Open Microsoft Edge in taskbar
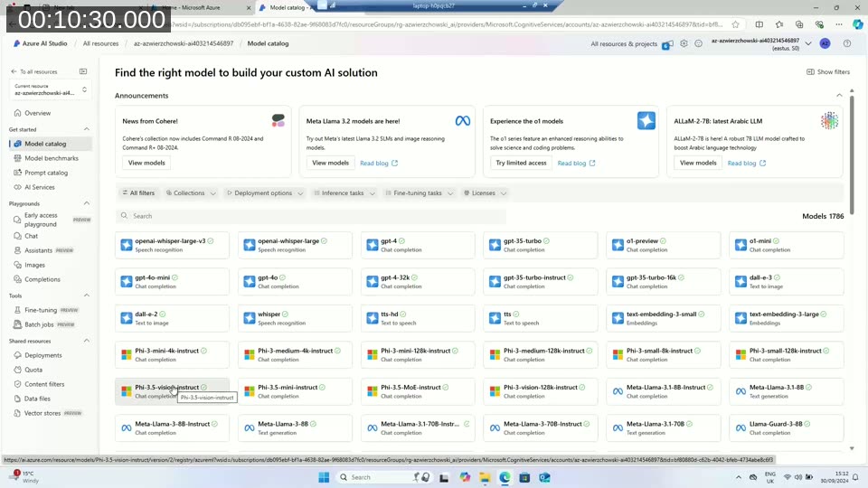Screen dimensions: 868x488 [505, 477]
